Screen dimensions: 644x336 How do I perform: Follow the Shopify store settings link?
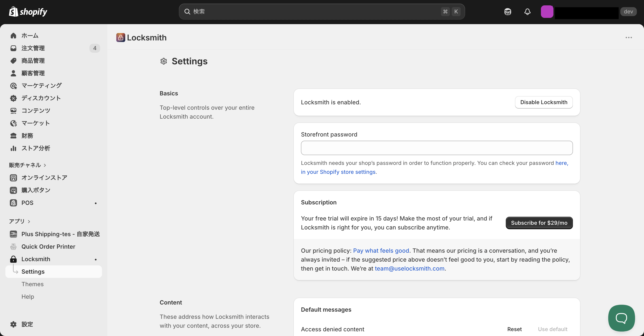338,172
